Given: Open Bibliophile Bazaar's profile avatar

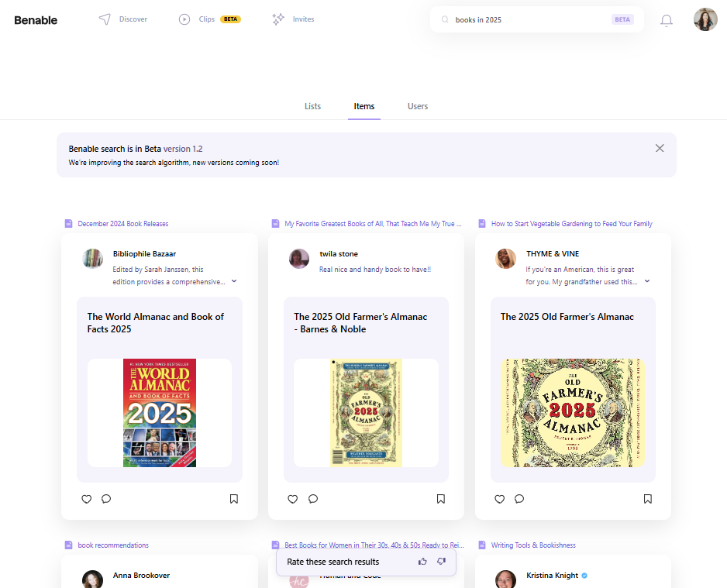Looking at the screenshot, I should [x=93, y=259].
